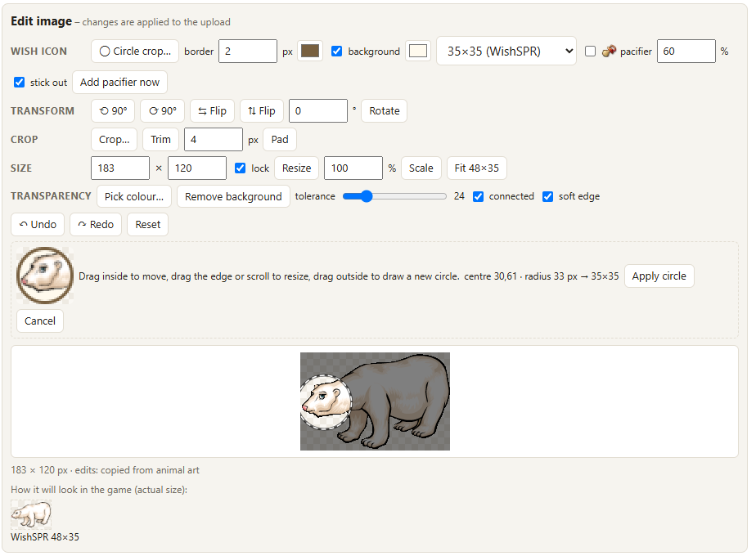Enable the pacifier checkbox
The width and height of the screenshot is (756, 556).
pyautogui.click(x=590, y=51)
